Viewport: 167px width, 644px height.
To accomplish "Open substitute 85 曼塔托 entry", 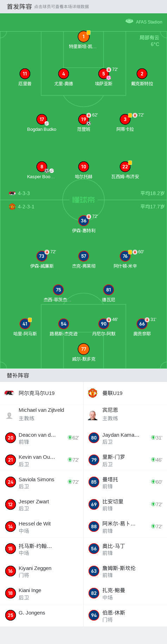I will [x=125, y=482].
